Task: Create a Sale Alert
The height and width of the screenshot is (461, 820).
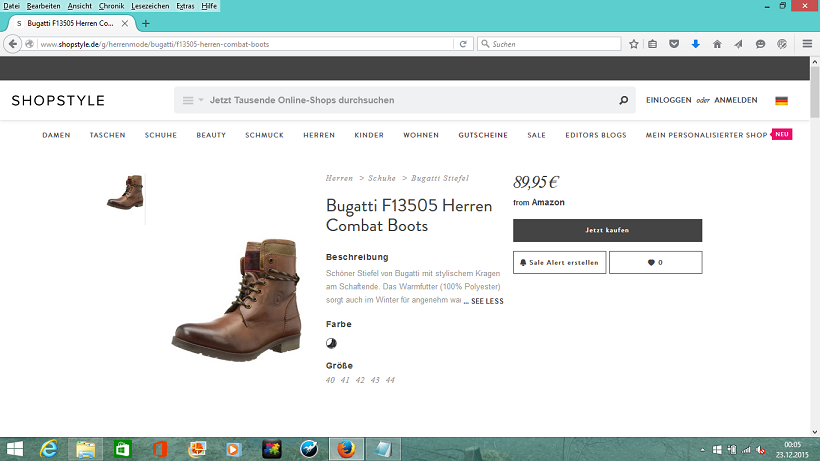Action: [560, 262]
